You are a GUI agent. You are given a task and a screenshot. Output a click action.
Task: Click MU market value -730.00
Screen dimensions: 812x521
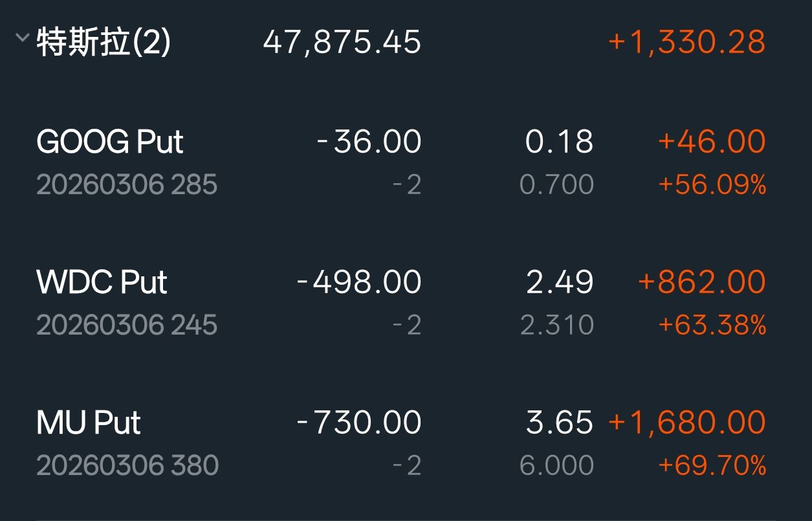click(x=359, y=423)
